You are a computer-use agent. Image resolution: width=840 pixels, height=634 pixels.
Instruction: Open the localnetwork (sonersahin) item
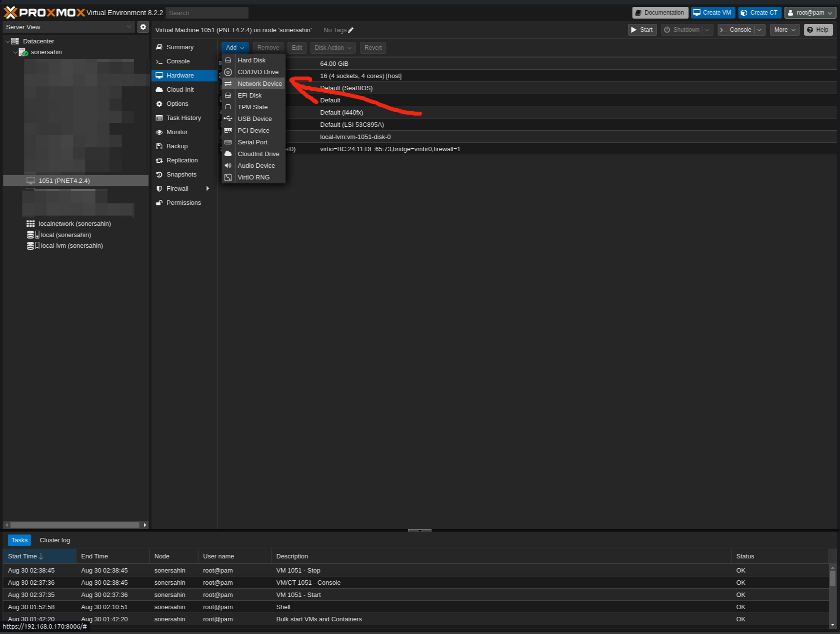coord(74,224)
